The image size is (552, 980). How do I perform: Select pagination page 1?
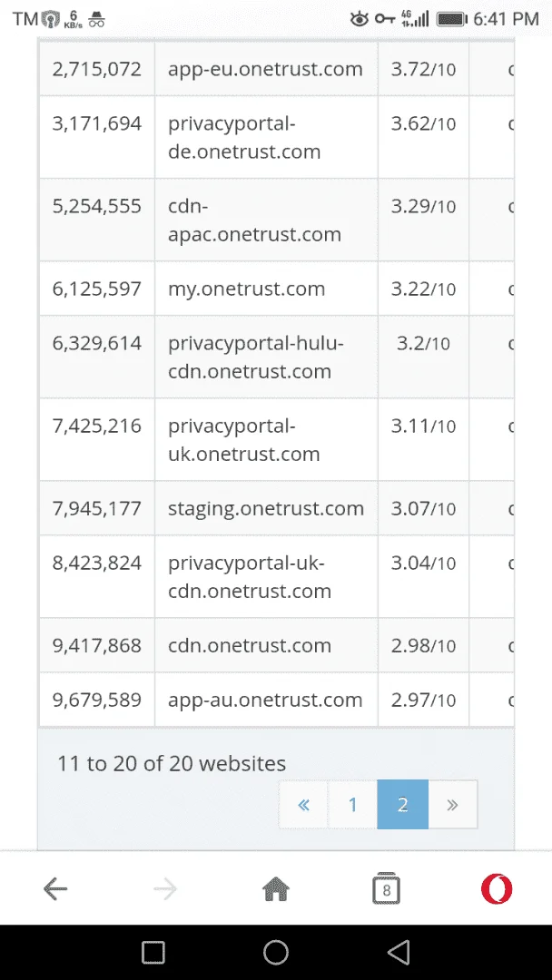click(352, 804)
